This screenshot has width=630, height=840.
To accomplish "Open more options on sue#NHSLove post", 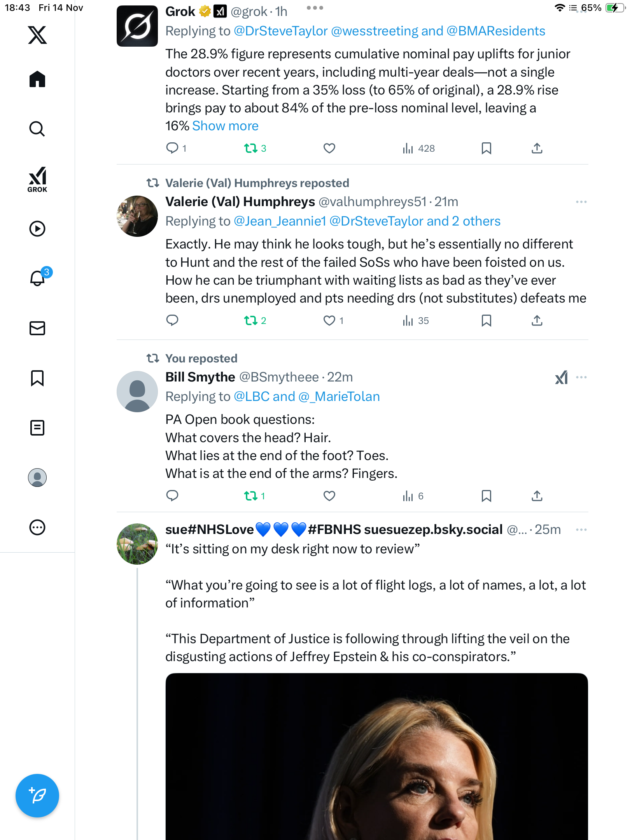I will [581, 530].
